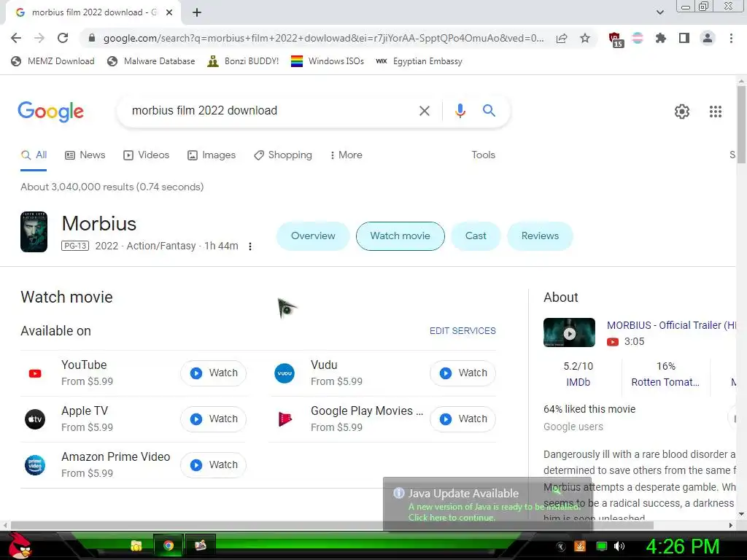Open Google settings gear
Screen dimensions: 747x560
[682, 112]
